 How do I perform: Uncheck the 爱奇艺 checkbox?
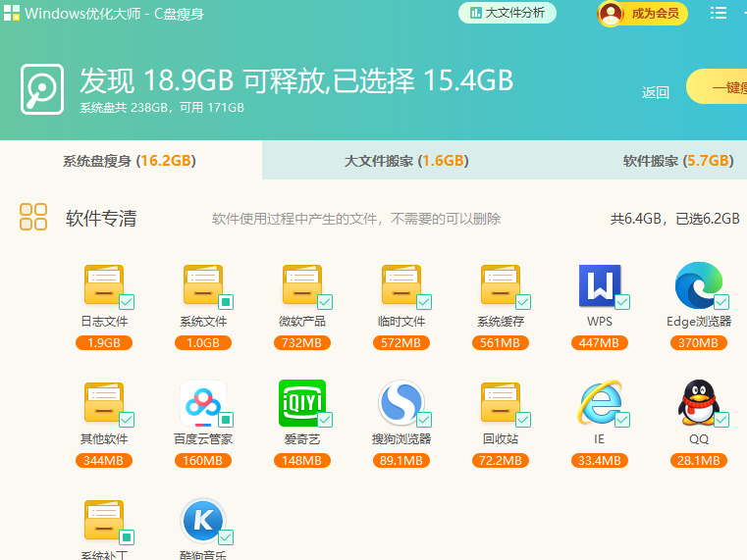pyautogui.click(x=325, y=420)
